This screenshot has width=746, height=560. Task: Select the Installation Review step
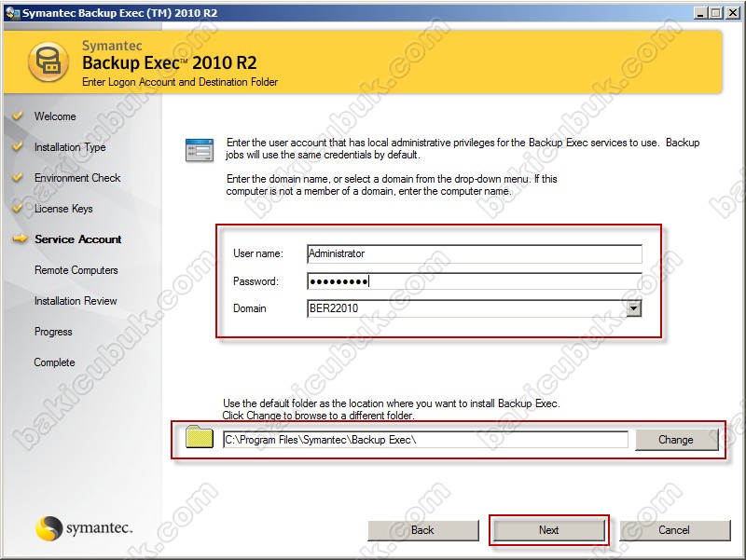click(76, 301)
